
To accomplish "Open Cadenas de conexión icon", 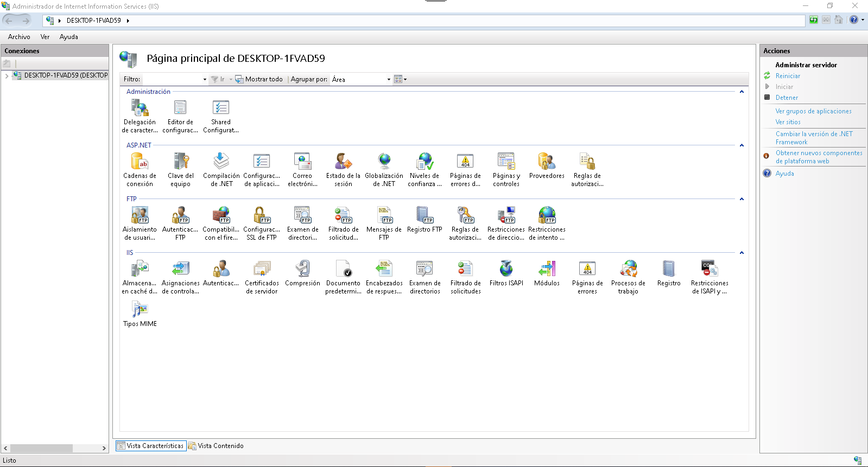I will [140, 162].
